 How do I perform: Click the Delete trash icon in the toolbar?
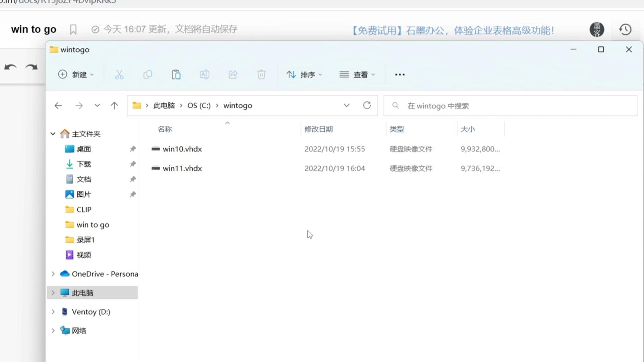click(261, 74)
